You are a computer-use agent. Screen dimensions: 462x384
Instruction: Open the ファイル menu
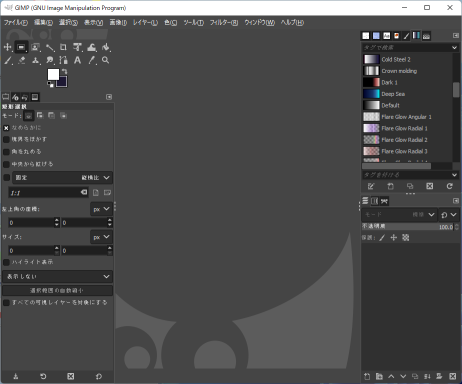point(16,23)
